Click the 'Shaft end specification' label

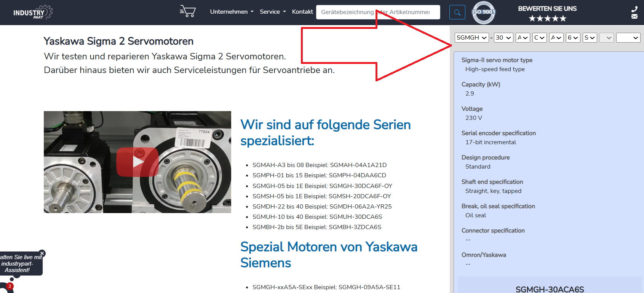tap(492, 182)
